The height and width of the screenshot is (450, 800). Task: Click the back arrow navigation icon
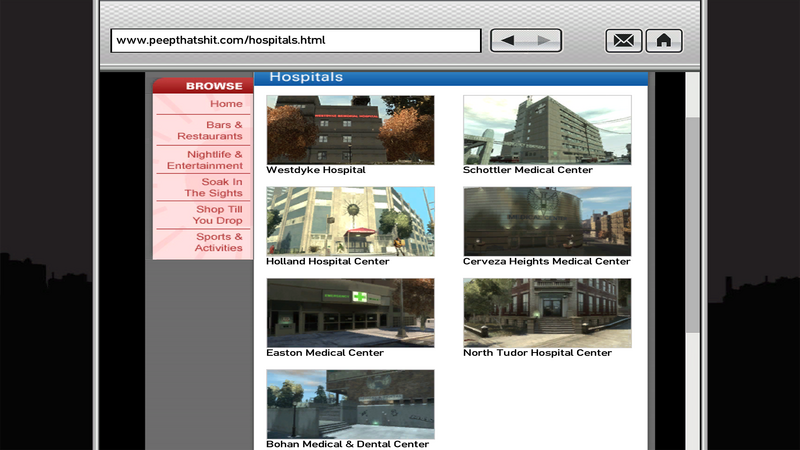click(508, 40)
